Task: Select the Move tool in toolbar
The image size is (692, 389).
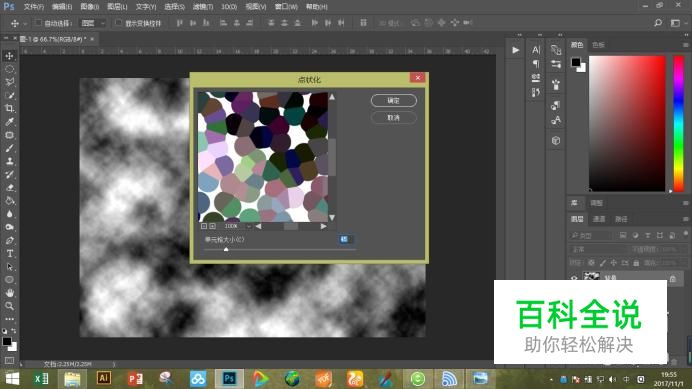Action: point(9,56)
